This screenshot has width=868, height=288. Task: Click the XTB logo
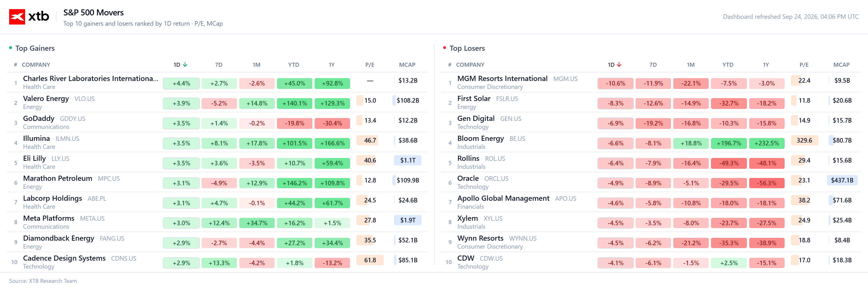pyautogui.click(x=29, y=17)
